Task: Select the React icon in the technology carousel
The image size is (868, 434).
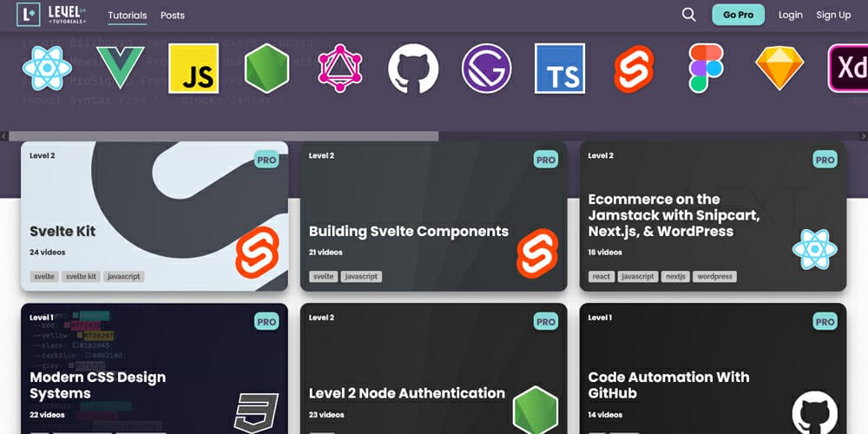Action: (x=47, y=69)
